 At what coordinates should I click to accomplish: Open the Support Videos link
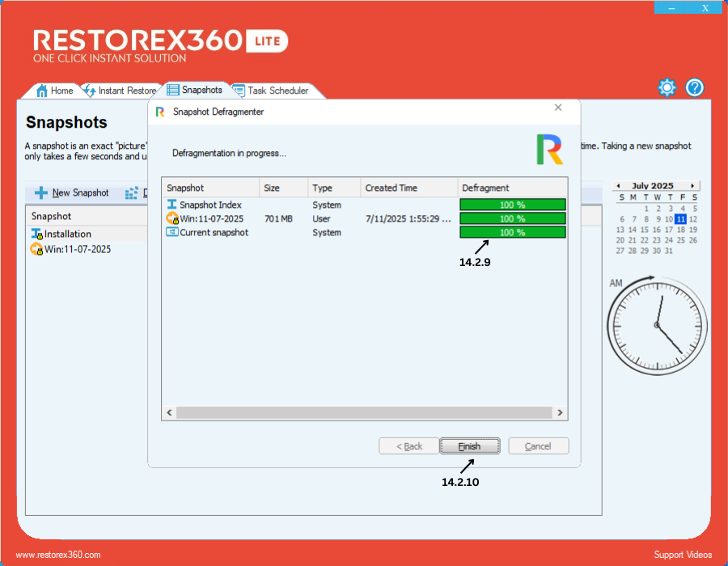pyautogui.click(x=683, y=555)
